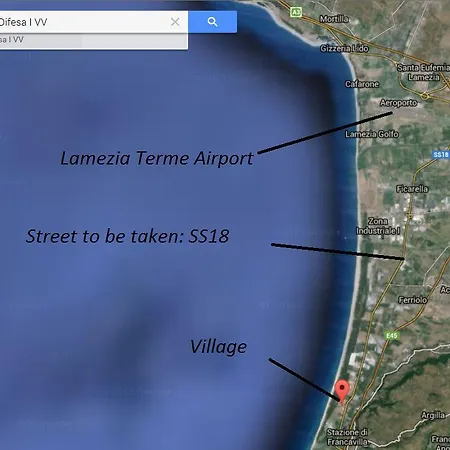Click the Zona Industriale I label
450x450 pixels.
pyautogui.click(x=378, y=226)
